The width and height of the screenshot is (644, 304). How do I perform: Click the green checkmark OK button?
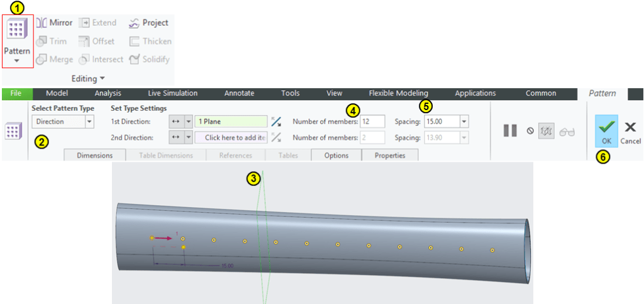click(x=606, y=130)
